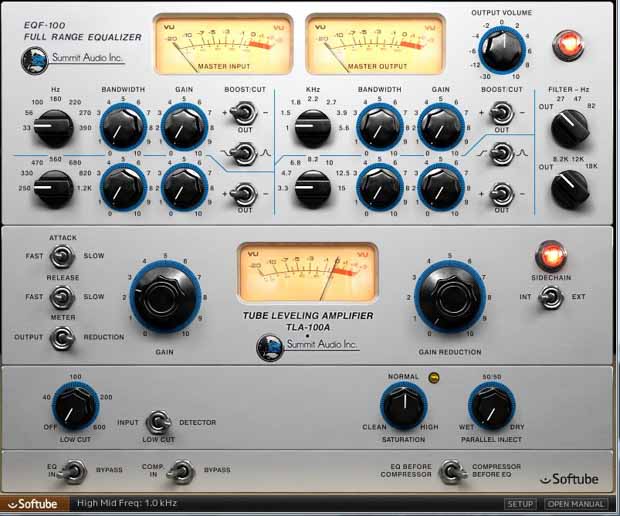620x516 pixels.
Task: Click the red lamp above Sidechain
Action: point(549,254)
